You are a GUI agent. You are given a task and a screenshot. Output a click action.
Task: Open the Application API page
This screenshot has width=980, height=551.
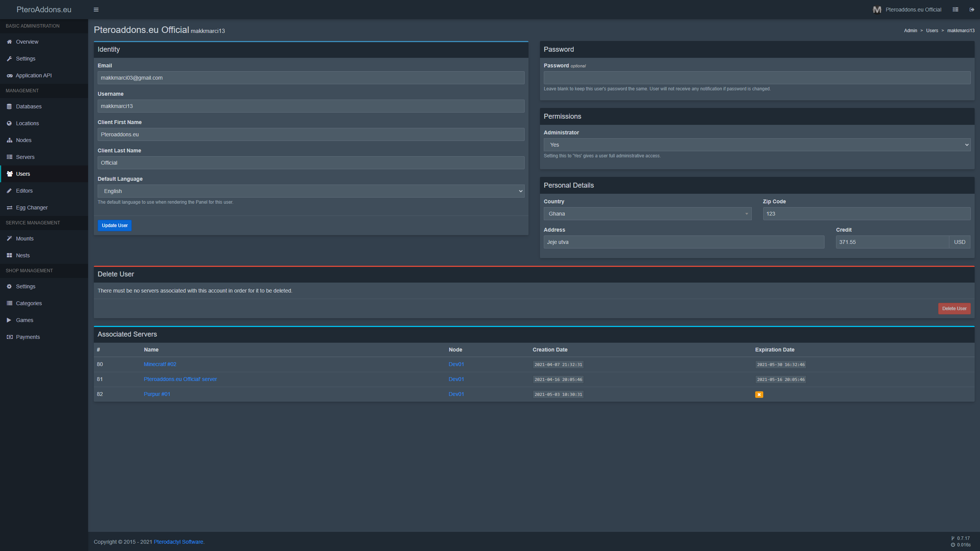coord(33,75)
